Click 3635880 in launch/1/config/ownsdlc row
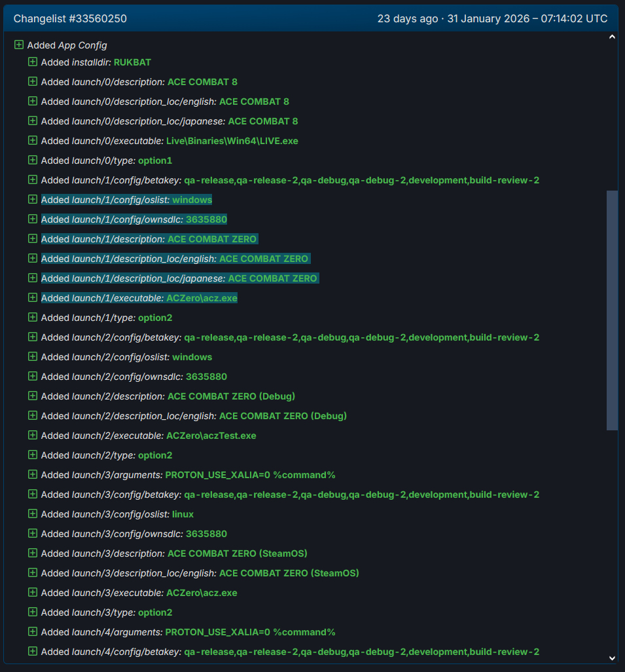The width and height of the screenshot is (625, 672). coord(206,219)
